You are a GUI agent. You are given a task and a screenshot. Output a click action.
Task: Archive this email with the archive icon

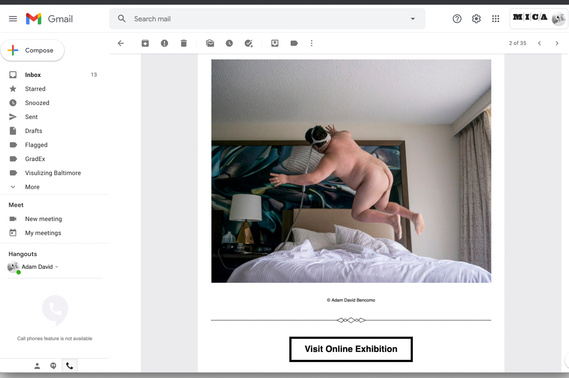pos(145,43)
